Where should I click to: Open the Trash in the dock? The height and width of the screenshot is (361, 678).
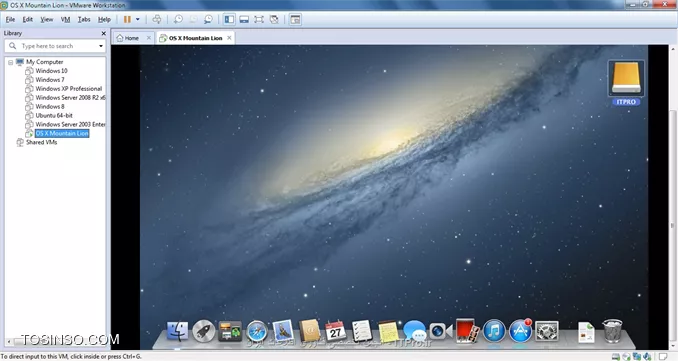[613, 331]
